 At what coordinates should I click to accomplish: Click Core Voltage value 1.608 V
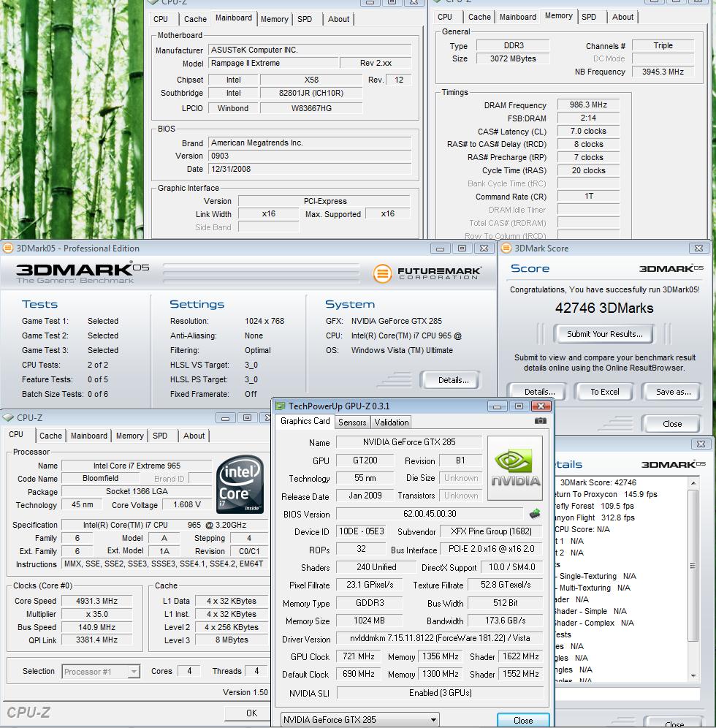coord(186,504)
